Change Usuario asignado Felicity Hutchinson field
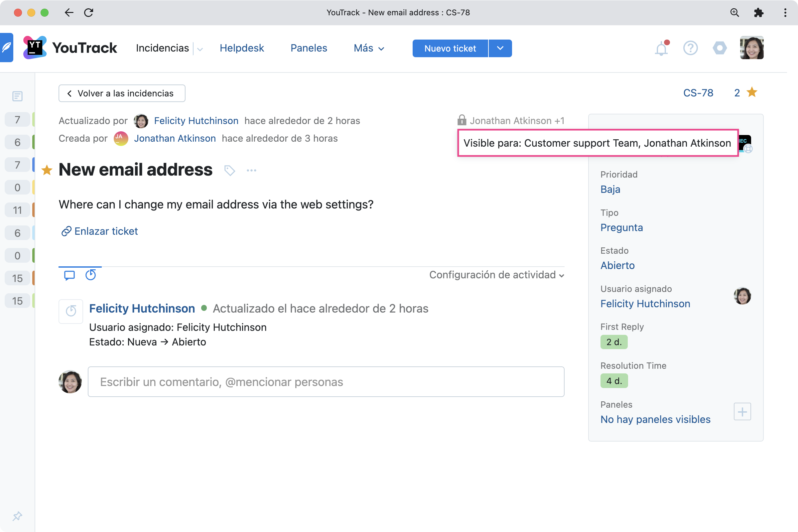 click(645, 304)
